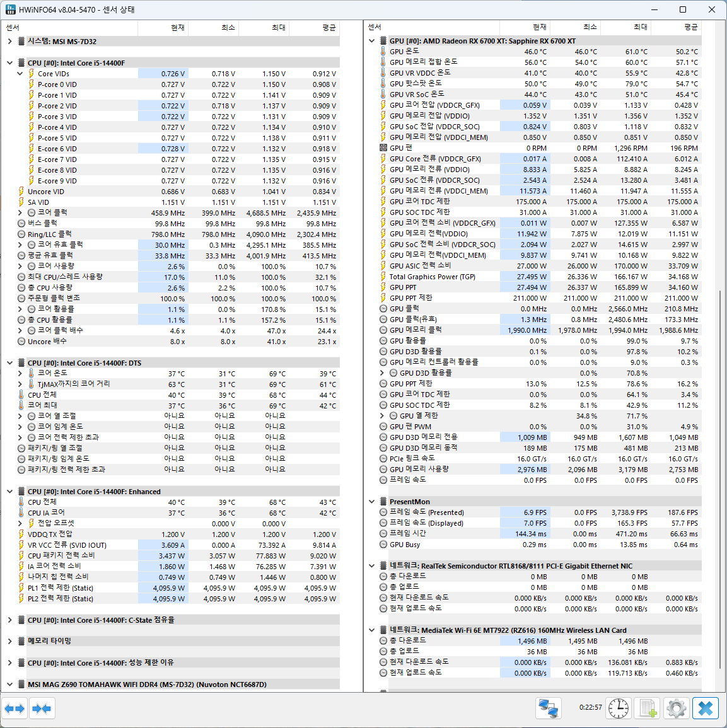Click the thermometer icon beside CPU IA 코어
This screenshot has width=727, height=728.
pyautogui.click(x=21, y=512)
